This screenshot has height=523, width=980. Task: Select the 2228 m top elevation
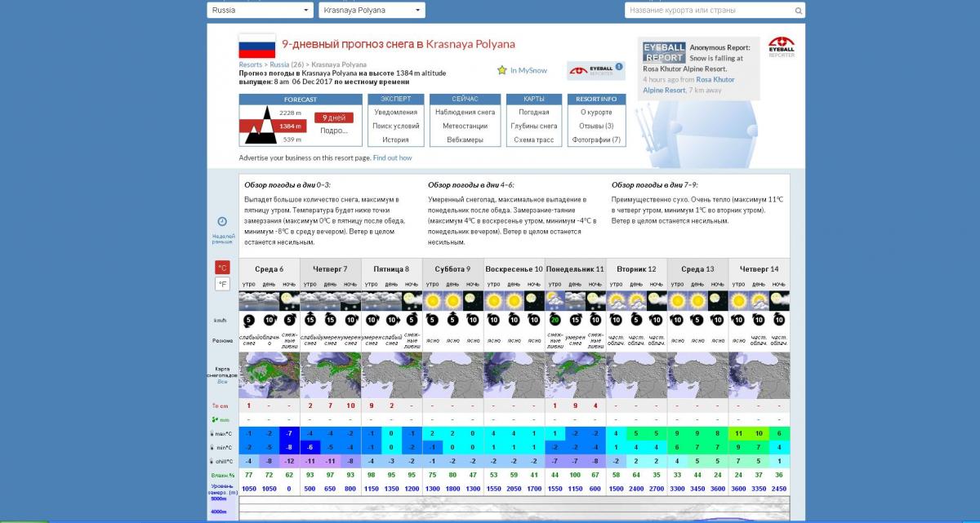[x=290, y=113]
